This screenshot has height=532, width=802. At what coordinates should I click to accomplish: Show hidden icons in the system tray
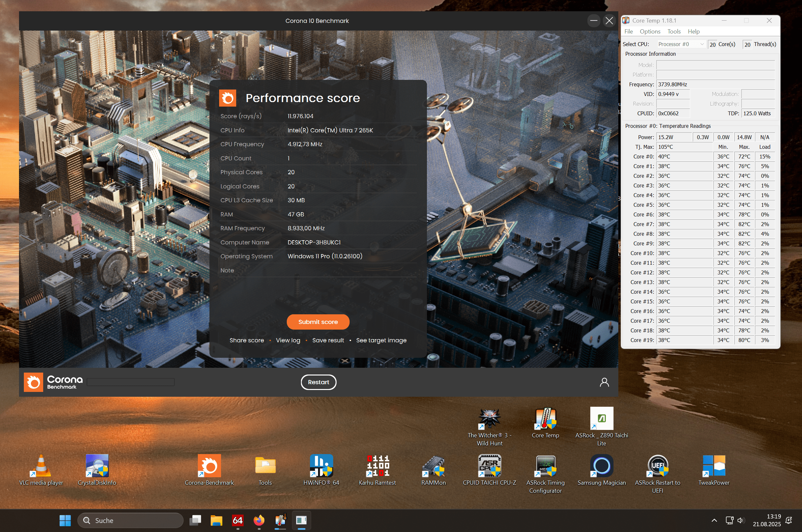tap(714, 520)
